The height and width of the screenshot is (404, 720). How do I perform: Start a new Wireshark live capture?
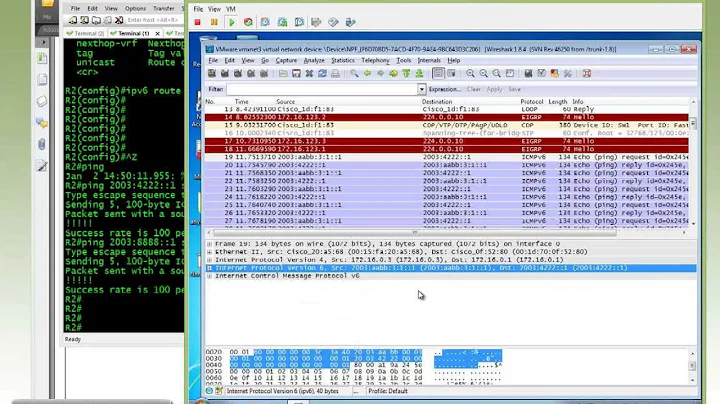(238, 73)
